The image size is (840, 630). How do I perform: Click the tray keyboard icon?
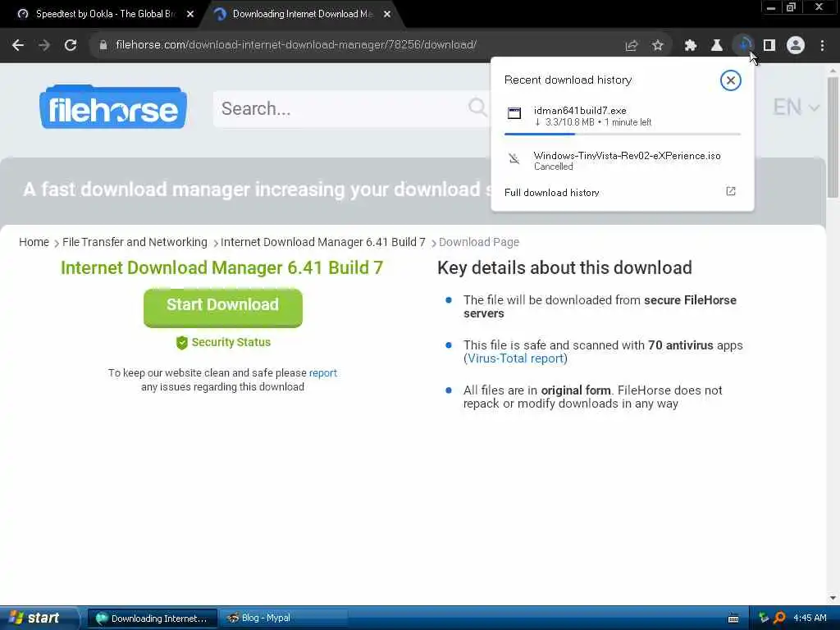click(x=733, y=619)
